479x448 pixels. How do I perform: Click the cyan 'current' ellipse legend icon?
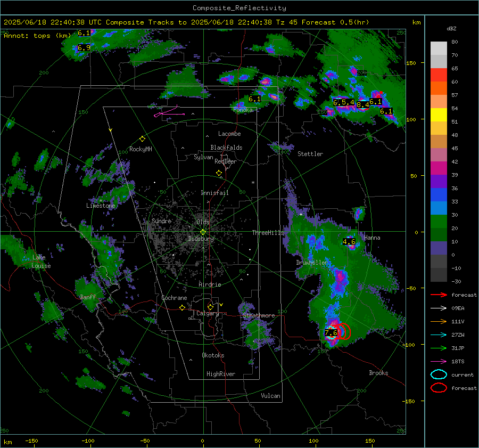(x=439, y=374)
